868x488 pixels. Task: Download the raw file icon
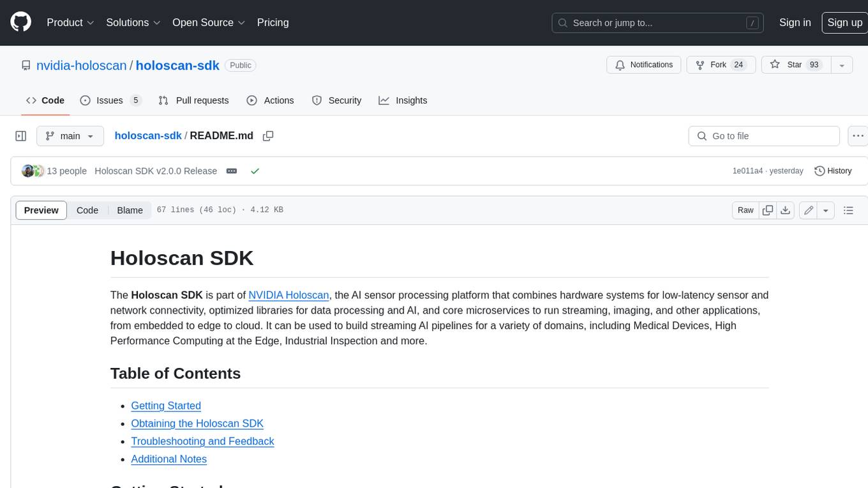pyautogui.click(x=786, y=210)
